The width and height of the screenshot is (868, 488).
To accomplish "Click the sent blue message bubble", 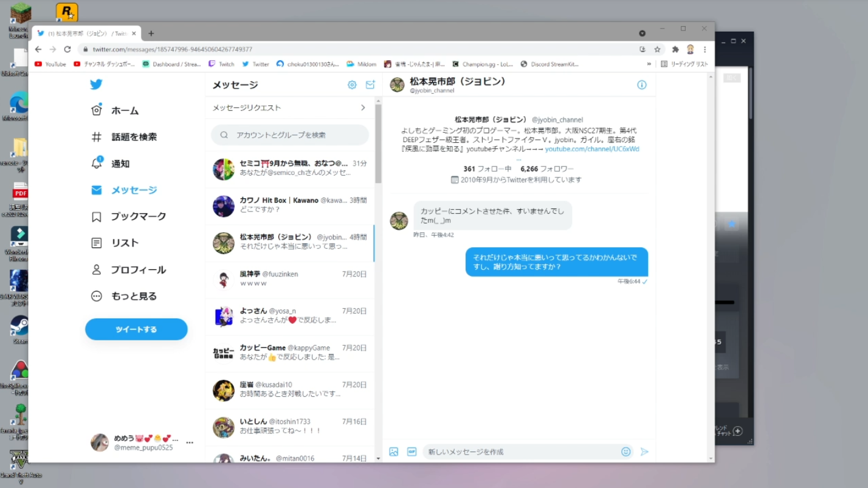I will point(557,262).
